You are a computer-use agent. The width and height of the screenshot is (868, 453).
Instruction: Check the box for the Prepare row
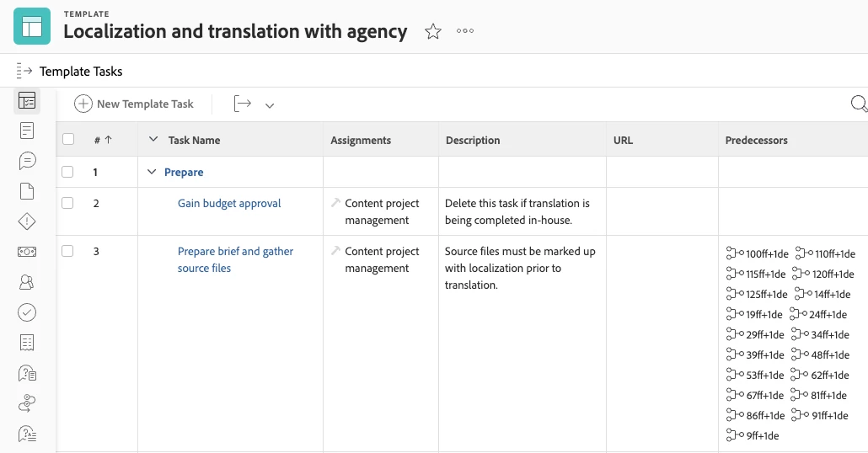coord(68,172)
